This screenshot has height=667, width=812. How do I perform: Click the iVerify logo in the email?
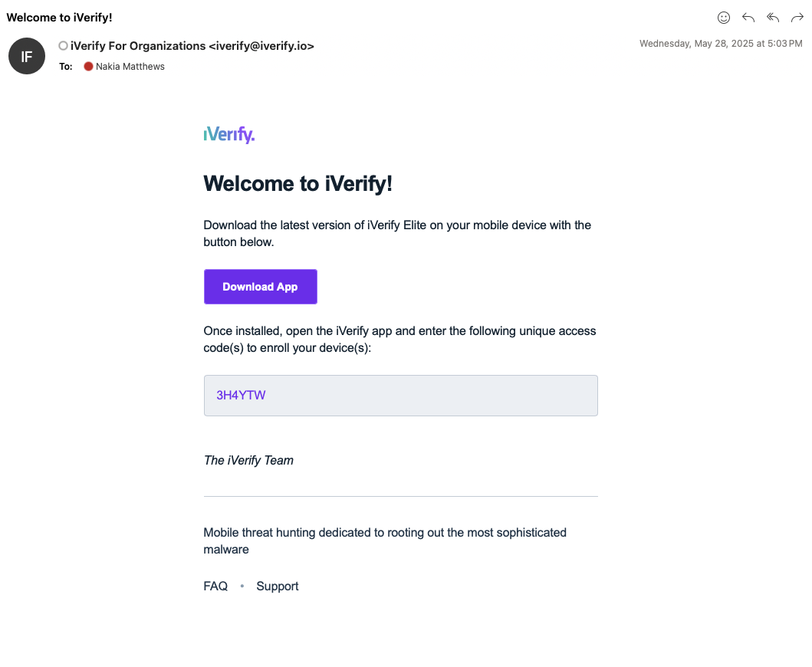pos(228,135)
